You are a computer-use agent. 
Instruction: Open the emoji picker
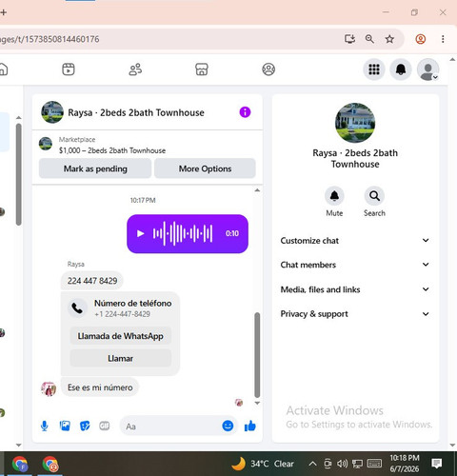pyautogui.click(x=228, y=426)
